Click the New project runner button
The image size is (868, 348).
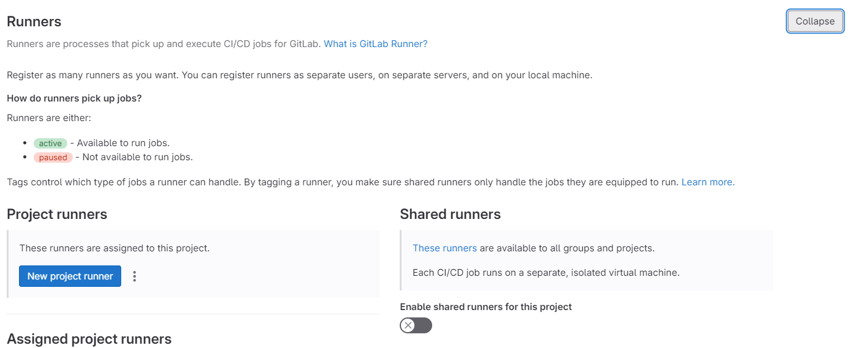[70, 276]
